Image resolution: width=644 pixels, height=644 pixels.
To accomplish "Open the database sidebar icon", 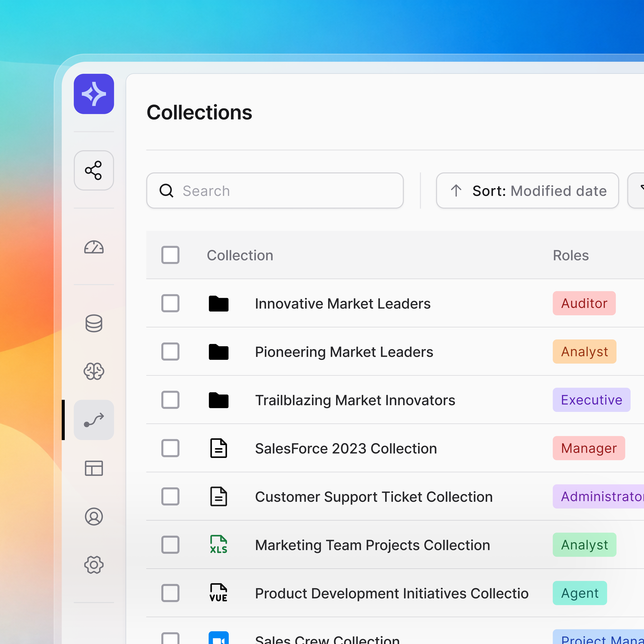I will (94, 323).
